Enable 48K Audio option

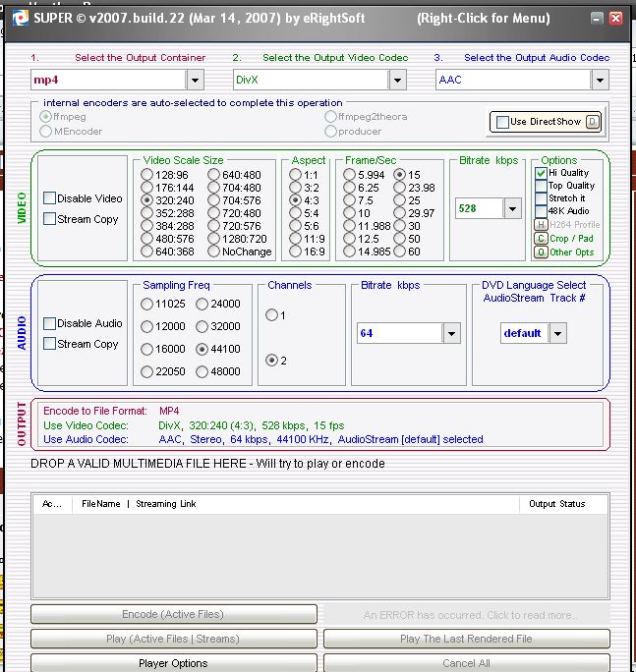point(541,211)
